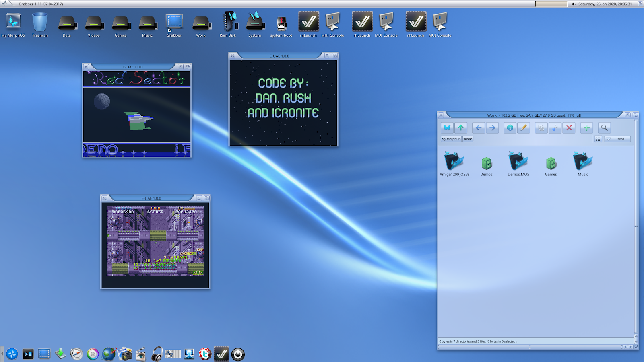644x362 pixels.
Task: Open the camera photos app in dock
Action: tap(125, 354)
